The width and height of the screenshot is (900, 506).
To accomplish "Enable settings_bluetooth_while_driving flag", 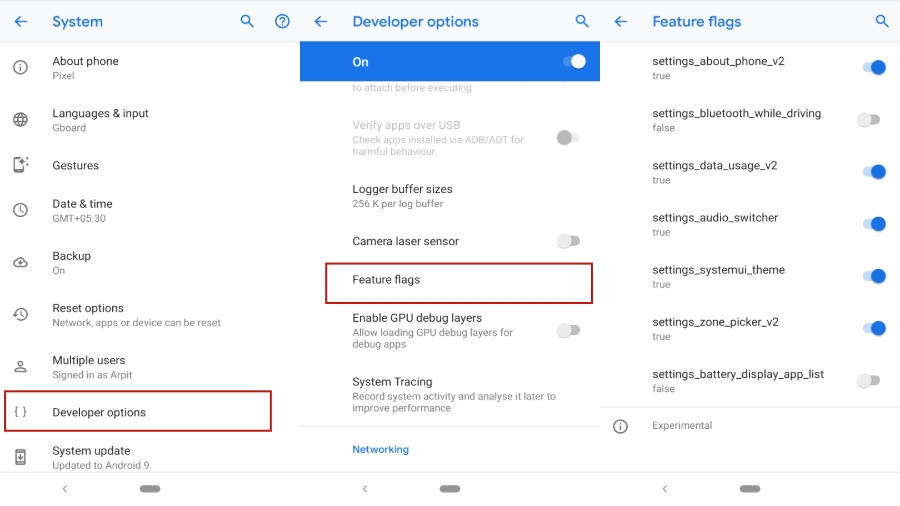I will coord(868,120).
